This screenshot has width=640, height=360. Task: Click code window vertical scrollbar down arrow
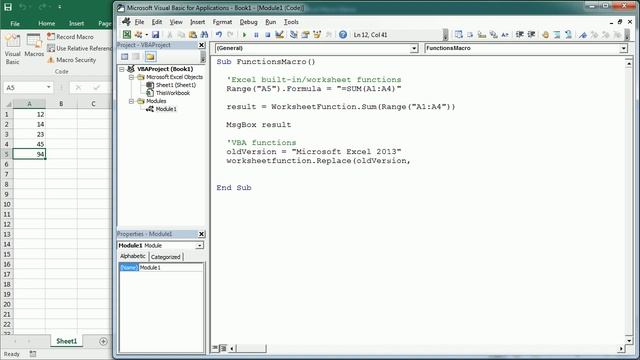tap(629, 340)
